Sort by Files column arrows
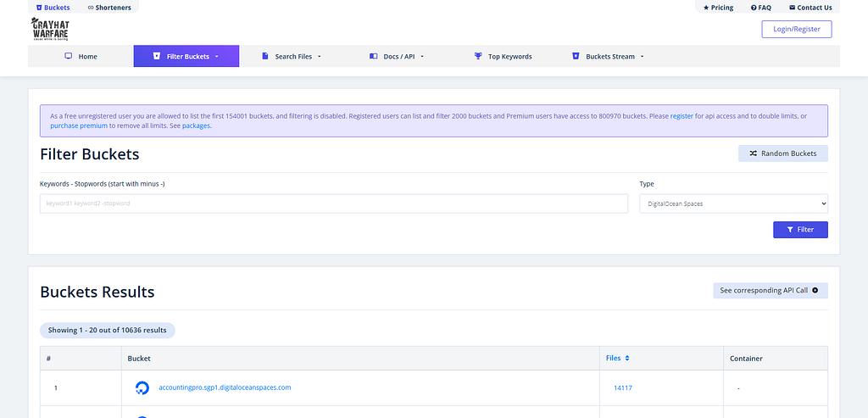 tap(627, 358)
